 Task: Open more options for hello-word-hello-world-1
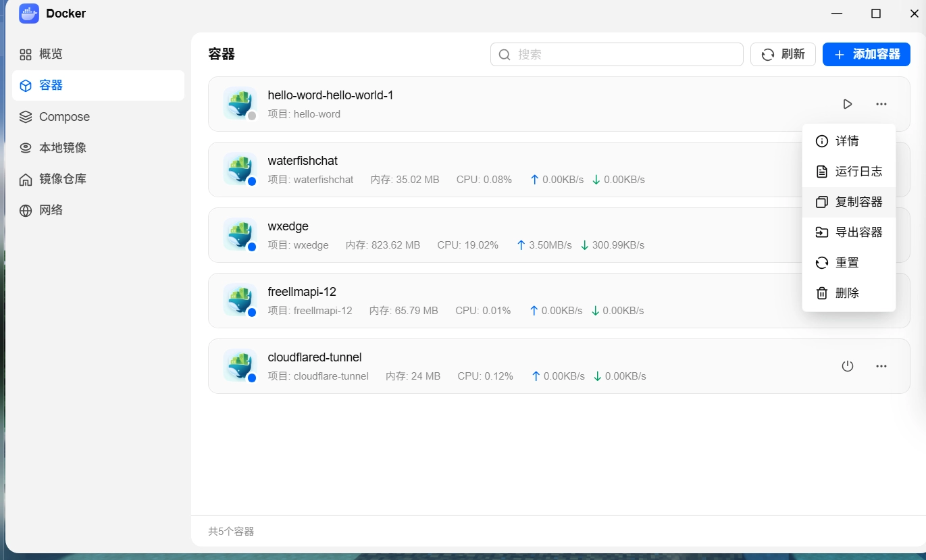click(x=881, y=104)
